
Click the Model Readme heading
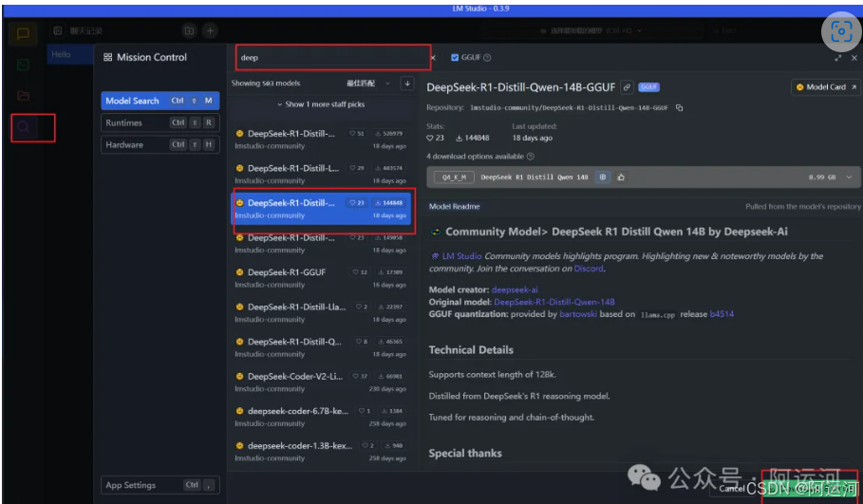[455, 206]
